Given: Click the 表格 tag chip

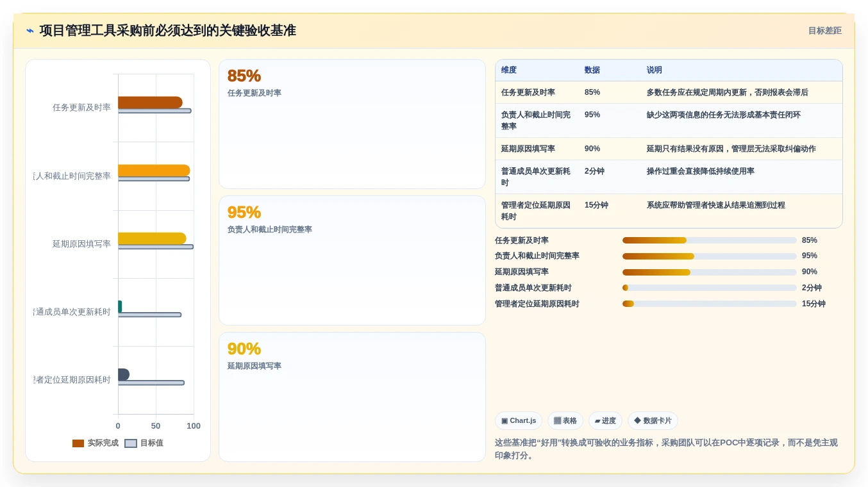Looking at the screenshot, I should coord(565,421).
